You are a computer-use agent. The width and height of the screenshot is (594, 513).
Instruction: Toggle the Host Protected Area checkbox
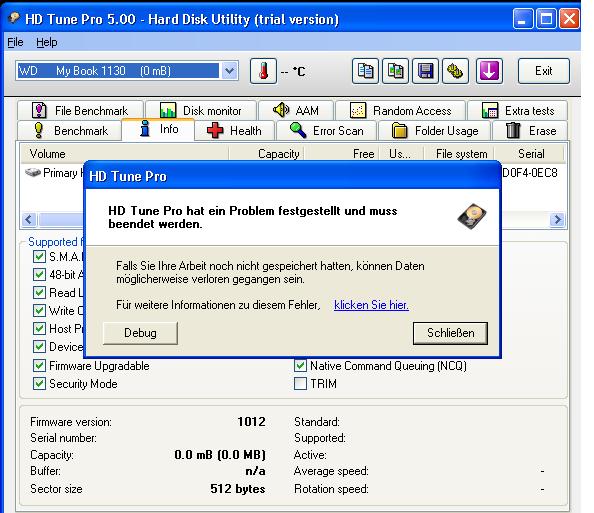pyautogui.click(x=39, y=328)
